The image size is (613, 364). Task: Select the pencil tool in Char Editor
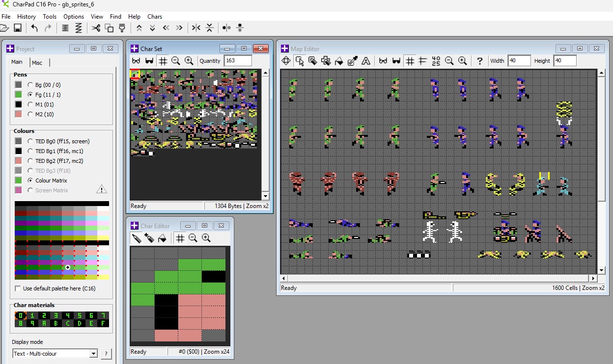point(137,238)
